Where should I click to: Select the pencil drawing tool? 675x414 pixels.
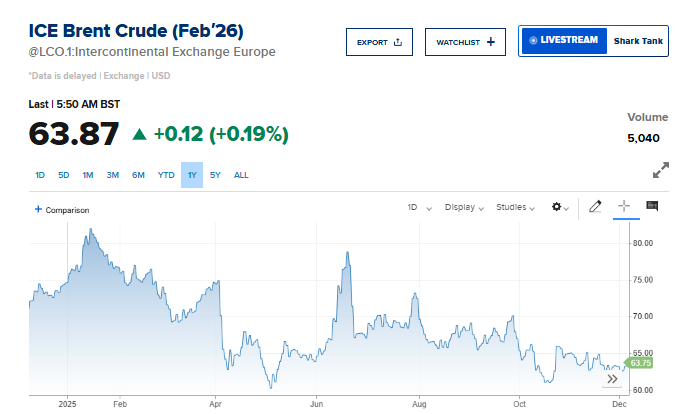click(x=595, y=207)
